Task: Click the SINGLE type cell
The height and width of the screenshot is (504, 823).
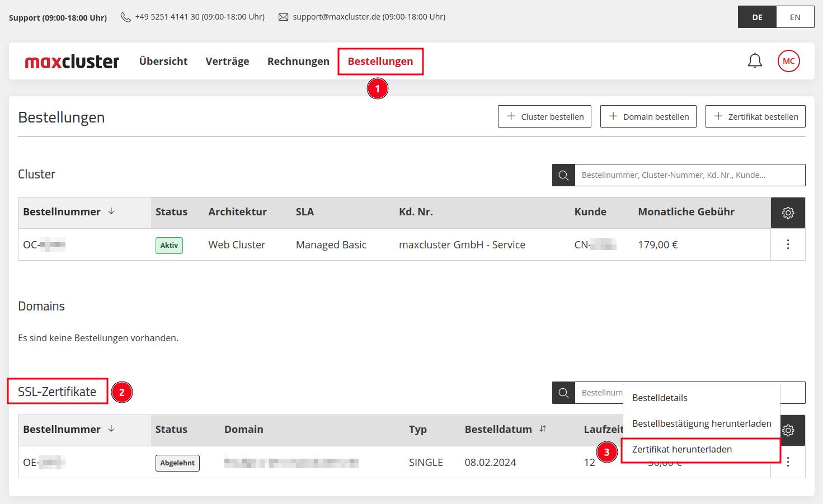Action: click(x=426, y=462)
